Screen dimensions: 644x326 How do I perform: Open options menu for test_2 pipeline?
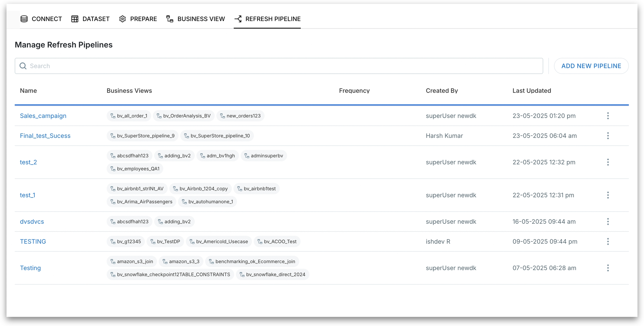click(x=608, y=162)
